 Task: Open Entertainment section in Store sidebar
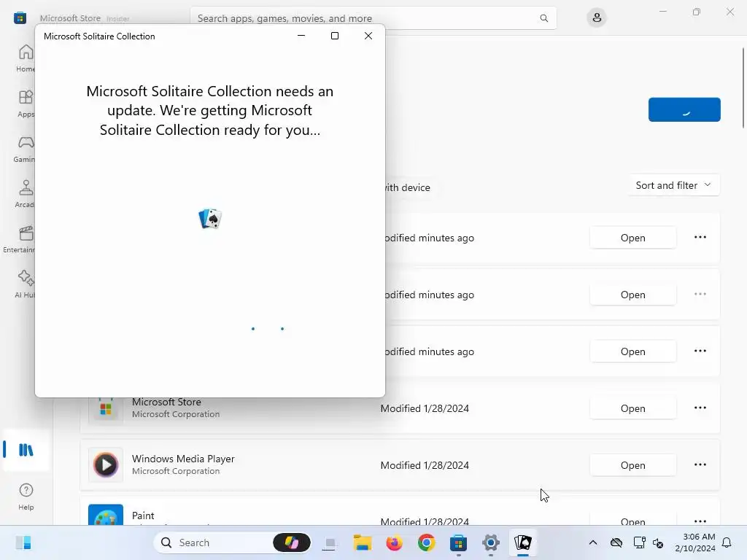[19, 239]
